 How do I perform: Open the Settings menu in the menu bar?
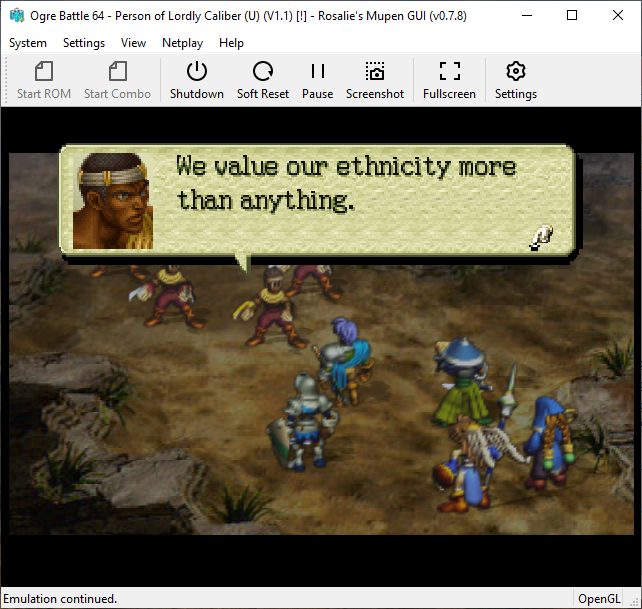click(x=84, y=43)
